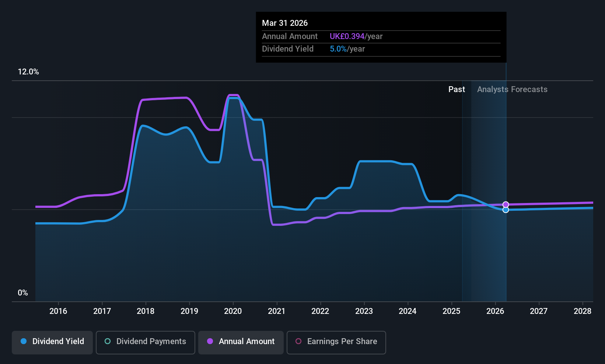The image size is (605, 364).
Task: Toggle the Annual Amount series
Action: coord(241,342)
